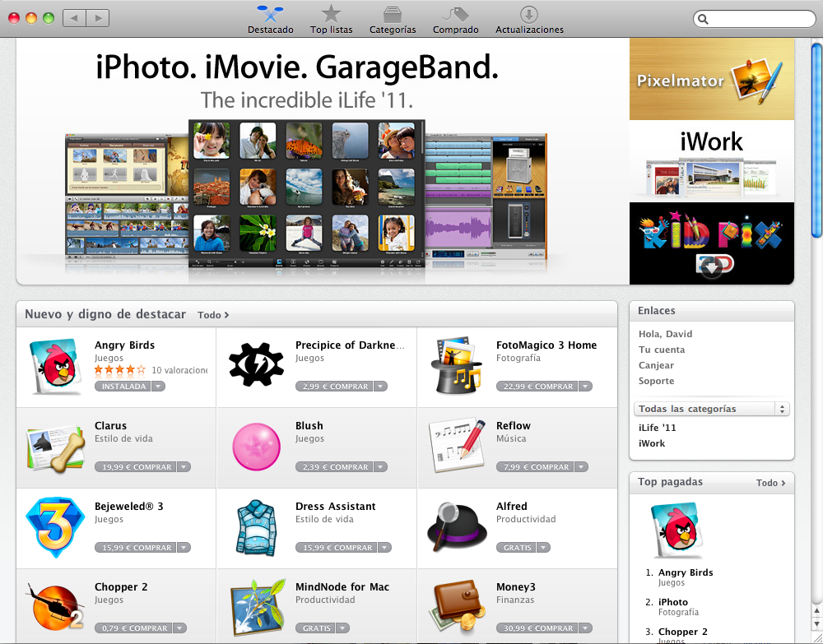This screenshot has height=644, width=823.
Task: Click the Bejeweled 3 app icon
Action: click(55, 527)
